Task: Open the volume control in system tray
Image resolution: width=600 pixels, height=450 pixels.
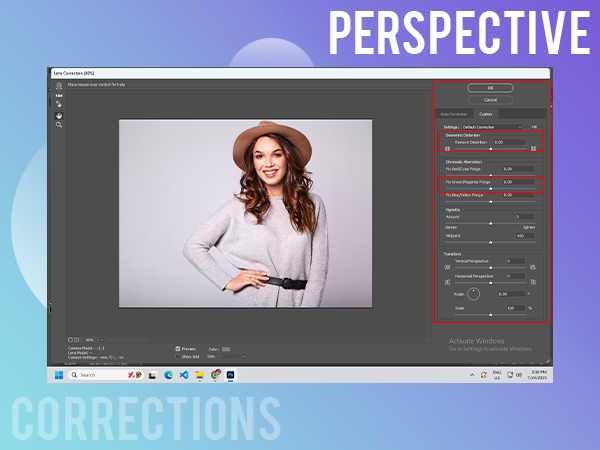Action: (519, 375)
